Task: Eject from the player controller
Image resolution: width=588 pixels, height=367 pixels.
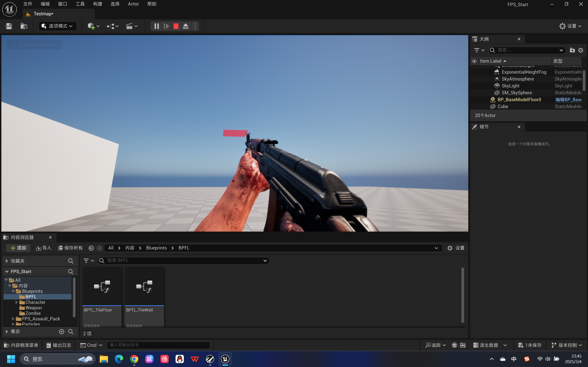Action: pyautogui.click(x=186, y=26)
